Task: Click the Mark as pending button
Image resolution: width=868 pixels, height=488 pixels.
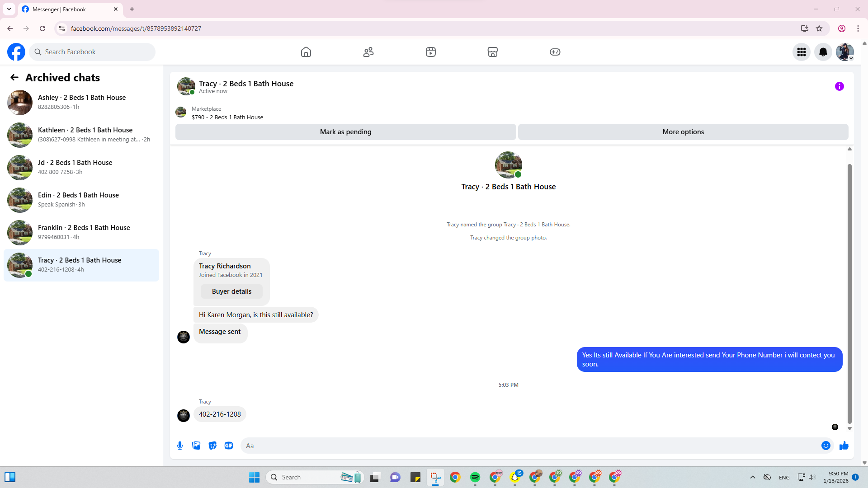Action: pyautogui.click(x=345, y=132)
